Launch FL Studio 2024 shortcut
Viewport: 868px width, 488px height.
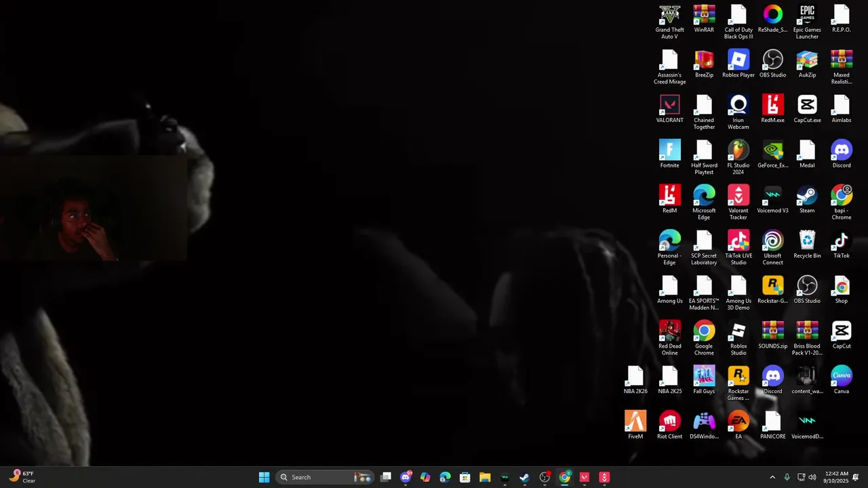[738, 157]
